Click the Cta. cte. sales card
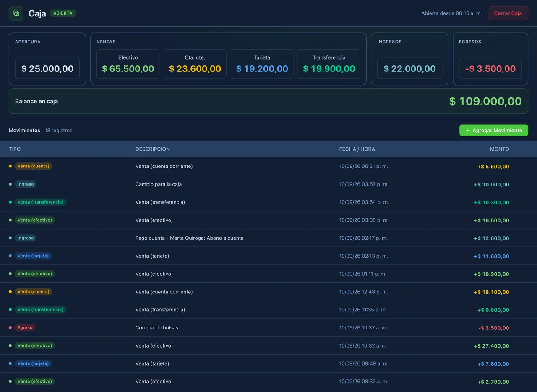Screen dimensions: 537x392 [195, 64]
